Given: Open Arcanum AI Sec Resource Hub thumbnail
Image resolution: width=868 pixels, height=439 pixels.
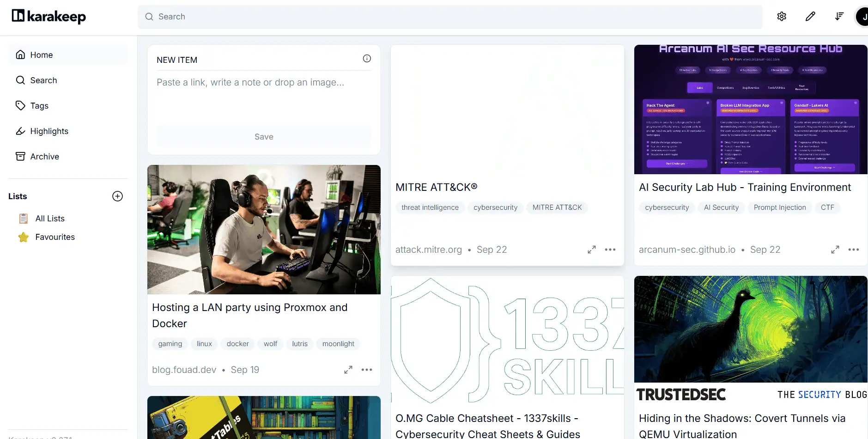Looking at the screenshot, I should (751, 110).
